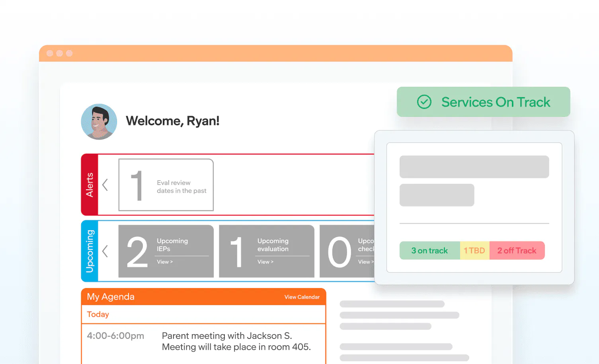The image size is (599, 364).
Task: Open the Eval review dates in the past card
Action: point(166,185)
